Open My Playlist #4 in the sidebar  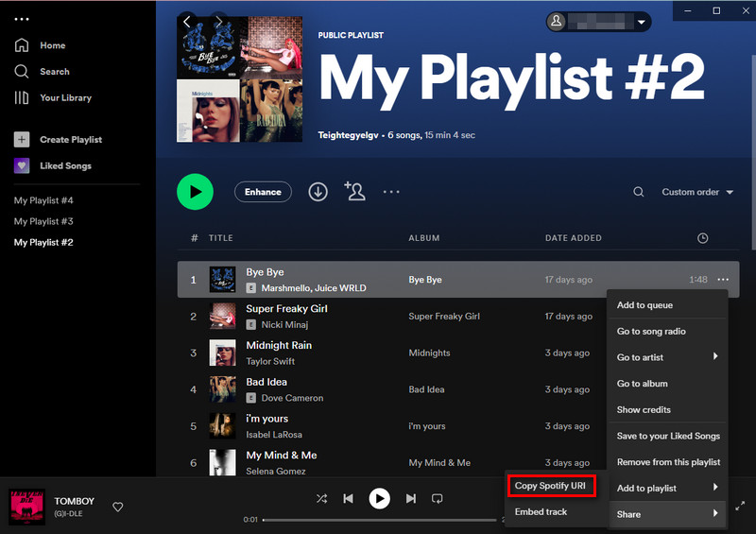[x=43, y=200]
